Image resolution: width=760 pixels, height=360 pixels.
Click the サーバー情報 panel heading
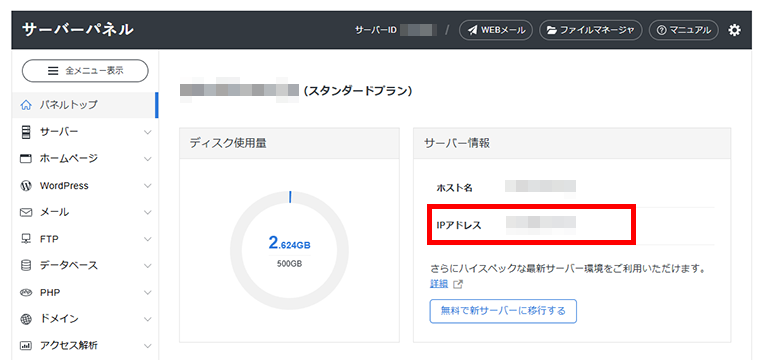(x=457, y=143)
